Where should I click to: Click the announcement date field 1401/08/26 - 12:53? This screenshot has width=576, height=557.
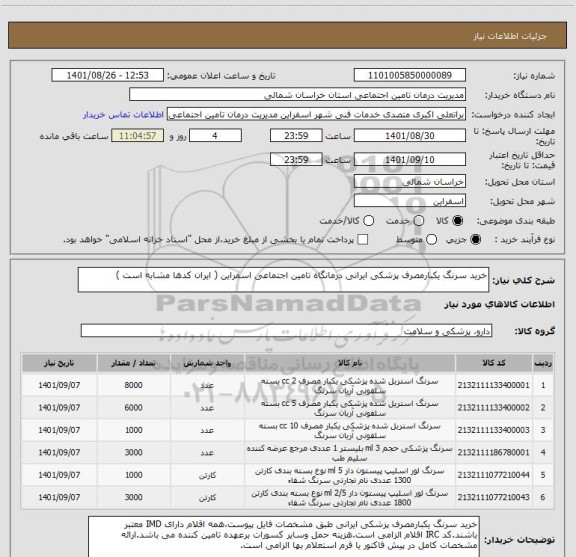point(107,75)
